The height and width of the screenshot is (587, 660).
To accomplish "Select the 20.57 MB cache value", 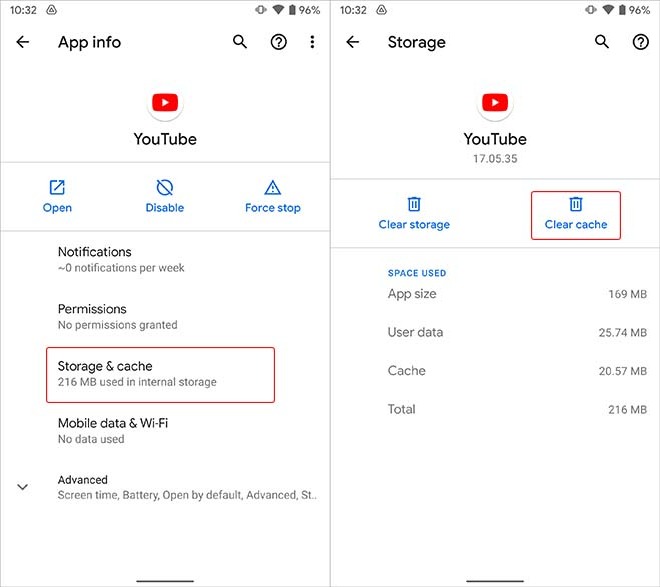I will click(623, 371).
